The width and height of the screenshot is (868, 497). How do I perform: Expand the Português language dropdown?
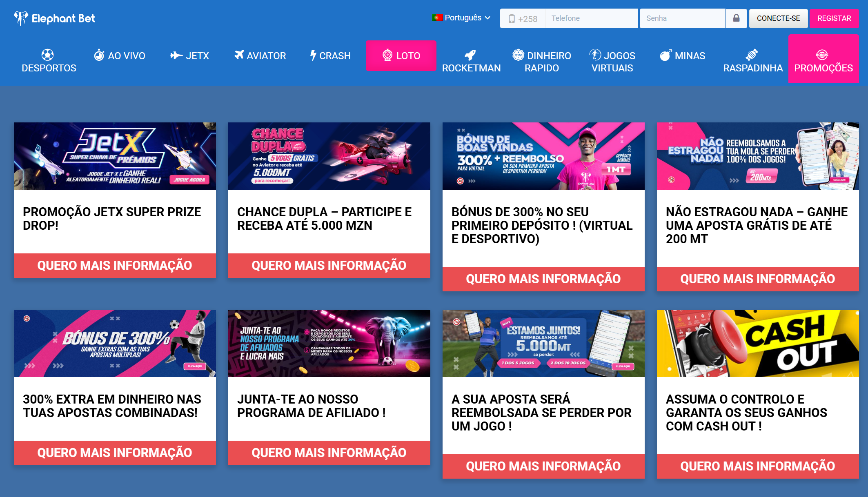coord(461,18)
